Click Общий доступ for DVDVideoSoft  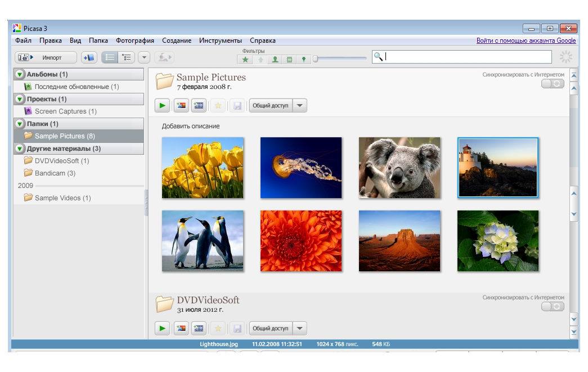[x=271, y=329]
